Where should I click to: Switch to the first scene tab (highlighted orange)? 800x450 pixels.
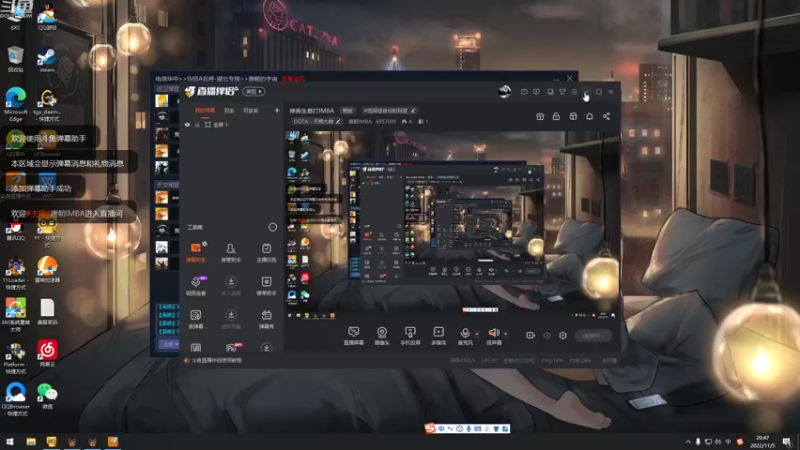coord(205,110)
